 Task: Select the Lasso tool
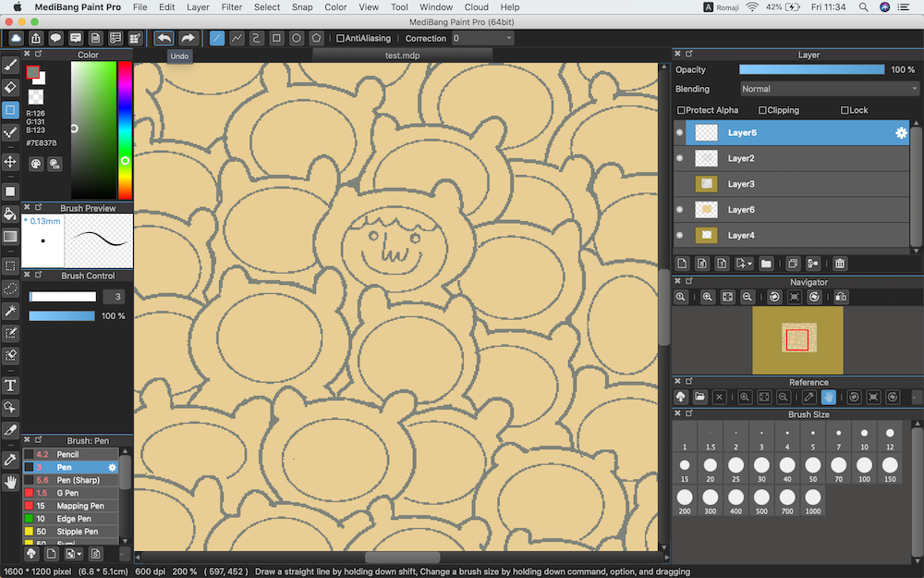(x=10, y=289)
